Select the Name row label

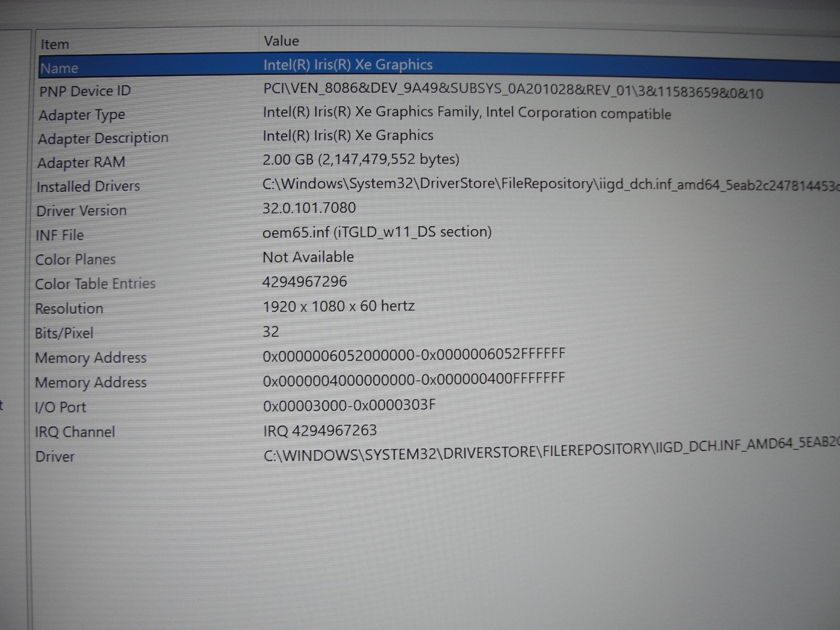pos(59,68)
